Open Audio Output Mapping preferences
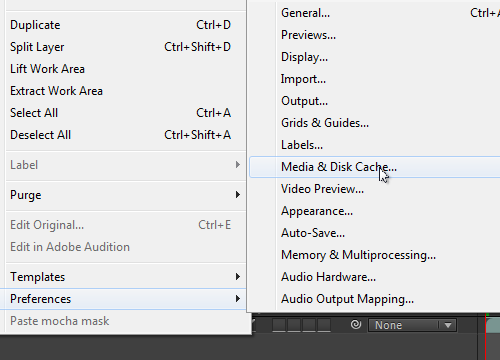 click(375, 299)
